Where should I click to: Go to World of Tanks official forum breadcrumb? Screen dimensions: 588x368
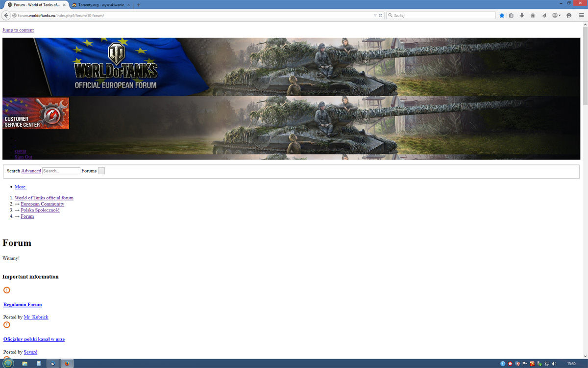click(x=44, y=198)
